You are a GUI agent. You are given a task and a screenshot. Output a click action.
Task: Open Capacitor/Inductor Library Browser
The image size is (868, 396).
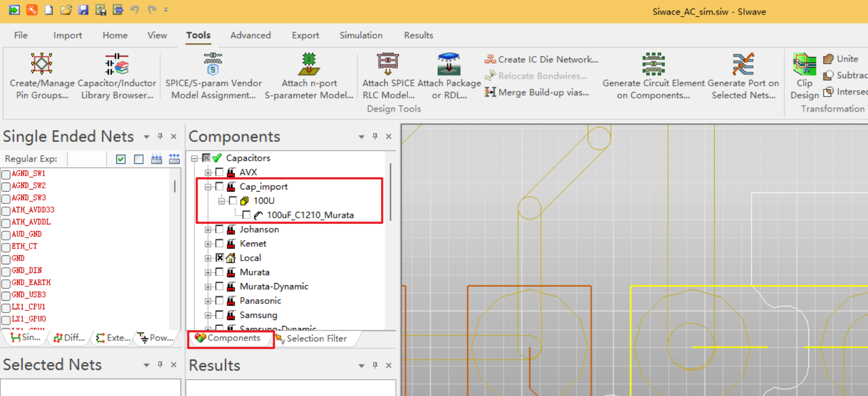click(x=117, y=76)
